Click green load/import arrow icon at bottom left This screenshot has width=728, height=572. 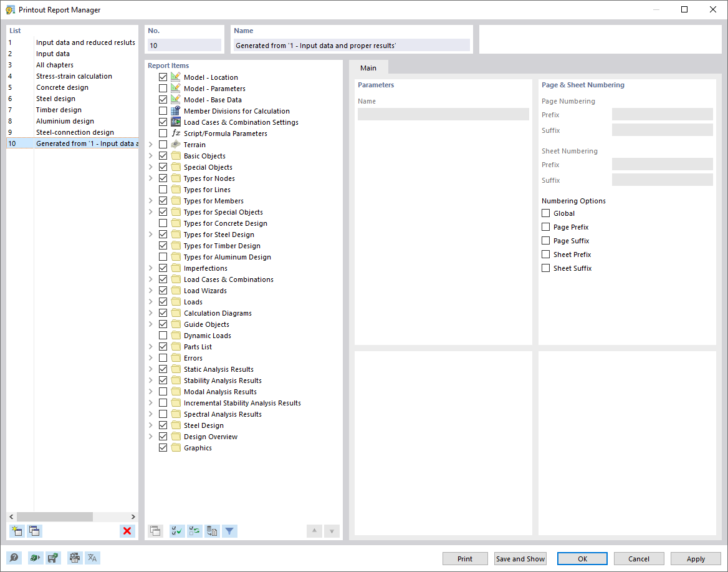pyautogui.click(x=36, y=558)
